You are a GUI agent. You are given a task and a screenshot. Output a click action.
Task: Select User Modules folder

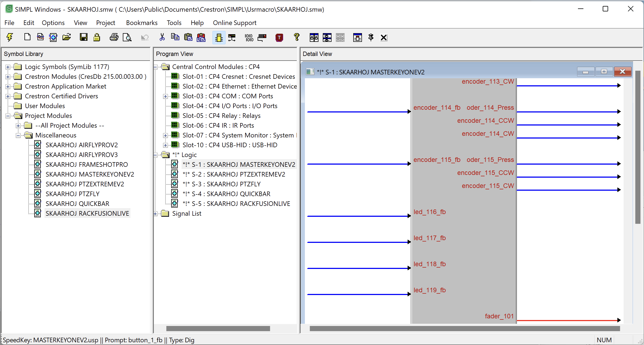pos(45,106)
